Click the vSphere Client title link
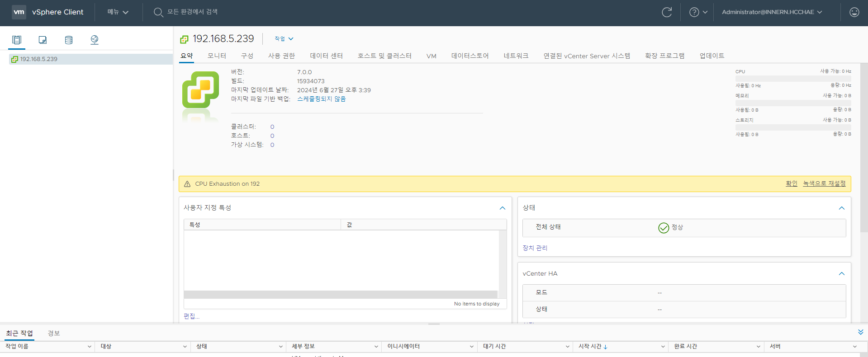The width and height of the screenshot is (868, 357). (x=57, y=12)
